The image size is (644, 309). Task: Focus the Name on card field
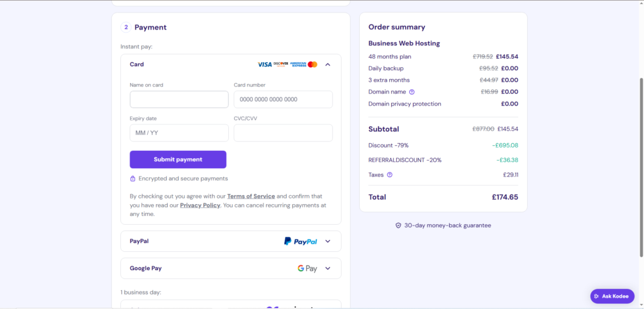coord(179,99)
